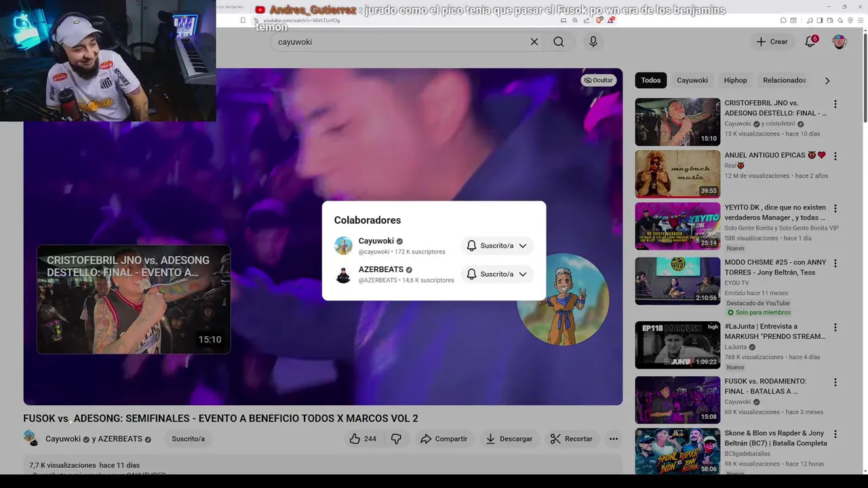868x488 pixels.
Task: Open AZERBEATS channel avatar in Colaboradores
Action: 343,274
